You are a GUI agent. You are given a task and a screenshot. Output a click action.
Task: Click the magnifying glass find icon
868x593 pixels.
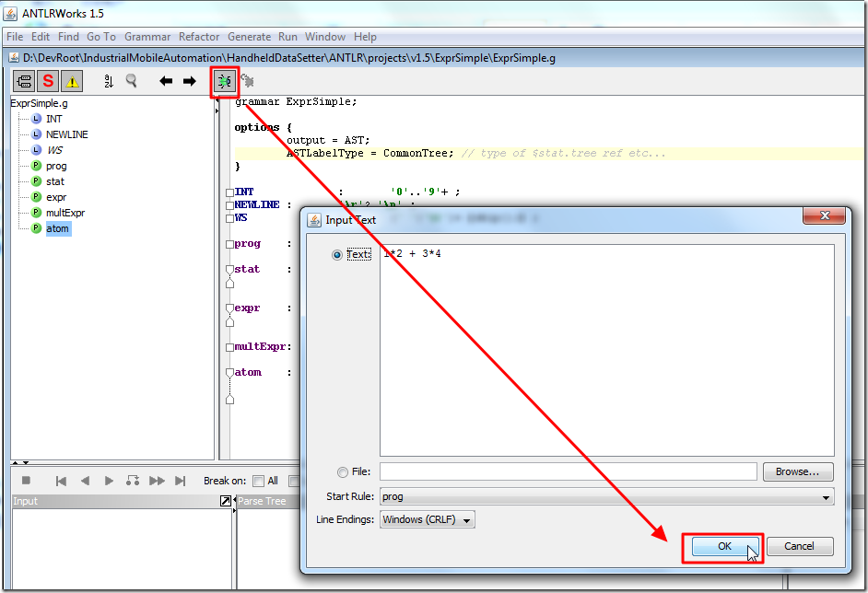[131, 81]
